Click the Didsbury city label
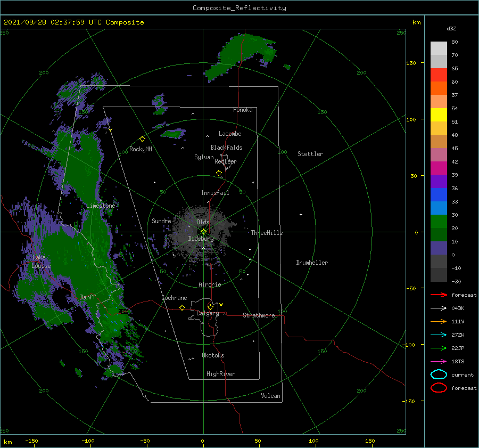Viewport: 479px width, 448px height. [x=201, y=239]
